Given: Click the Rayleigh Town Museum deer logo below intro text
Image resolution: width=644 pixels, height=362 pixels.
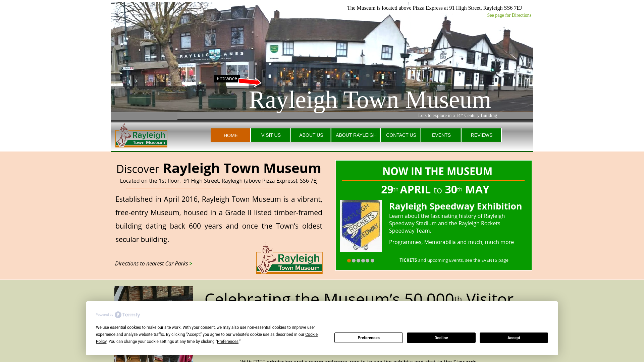Looking at the screenshot, I should 289,258.
